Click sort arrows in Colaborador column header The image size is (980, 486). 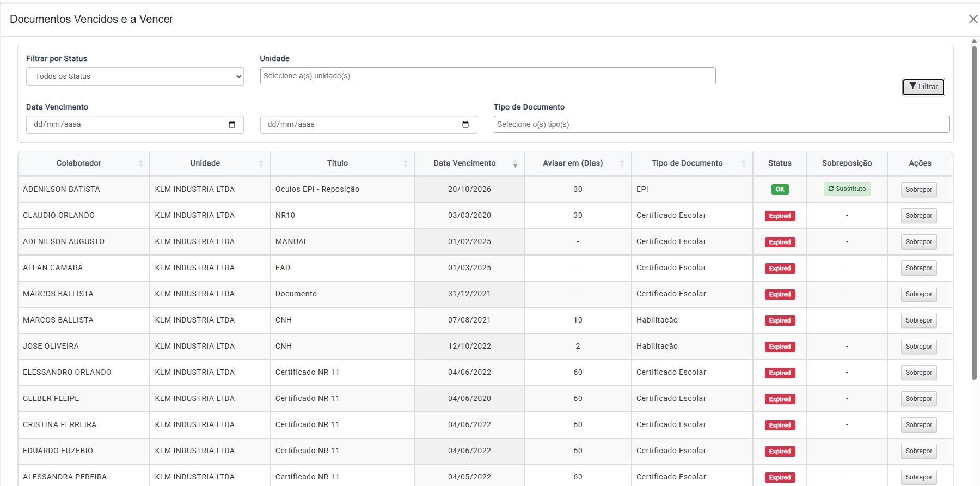coord(140,163)
